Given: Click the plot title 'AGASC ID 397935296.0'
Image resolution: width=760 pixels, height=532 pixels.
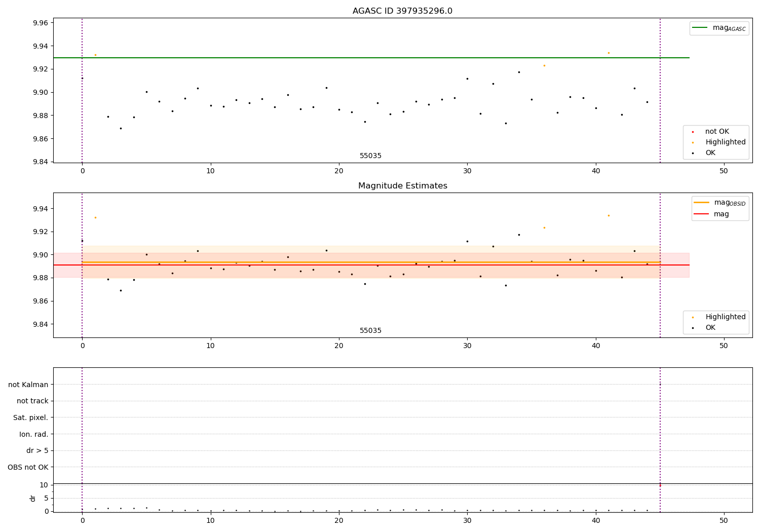Looking at the screenshot, I should click(402, 11).
